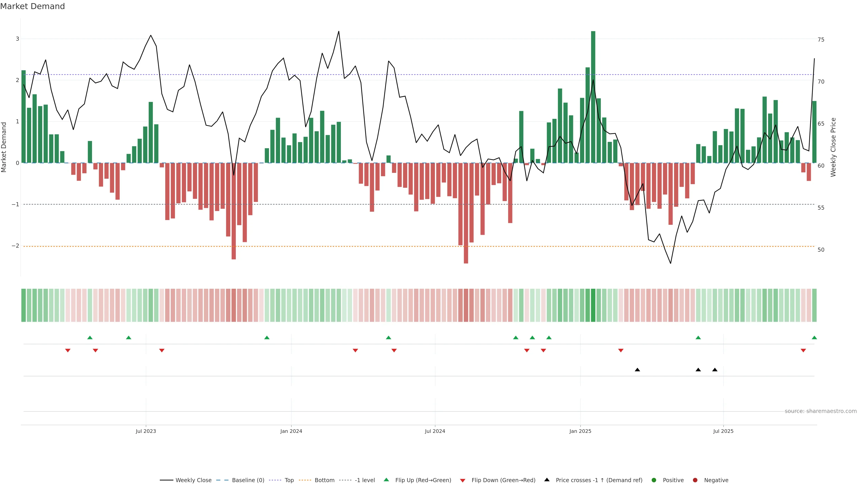
Task: Click the green Positive legend dot
Action: click(x=654, y=480)
